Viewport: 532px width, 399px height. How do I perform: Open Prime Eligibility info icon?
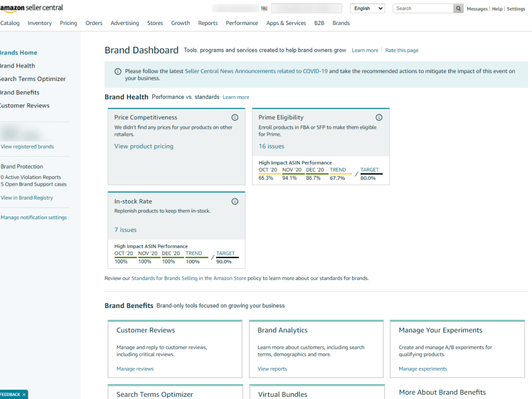click(x=379, y=118)
